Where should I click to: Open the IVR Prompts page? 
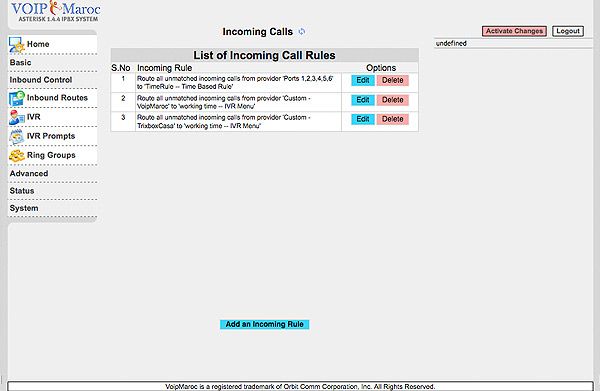tap(51, 136)
